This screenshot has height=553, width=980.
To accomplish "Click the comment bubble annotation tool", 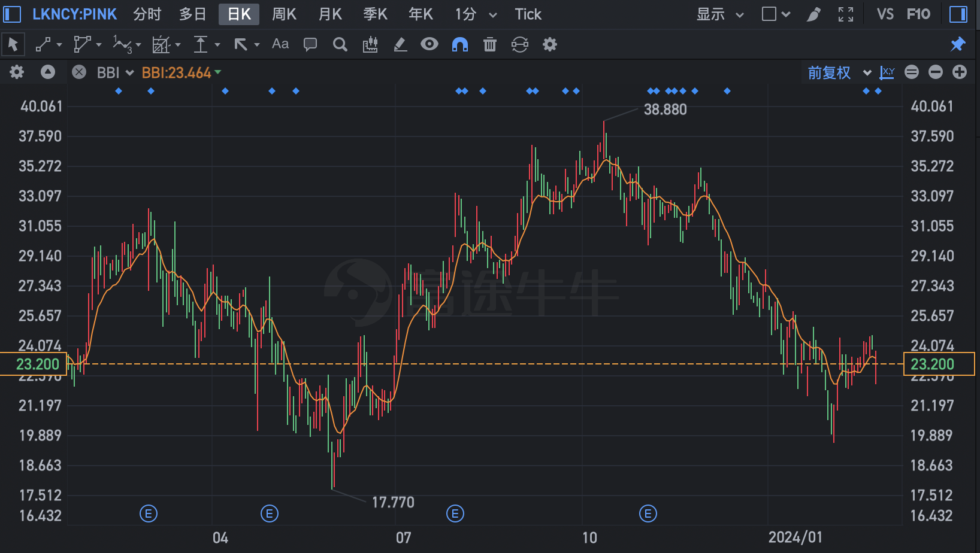I will tap(310, 44).
